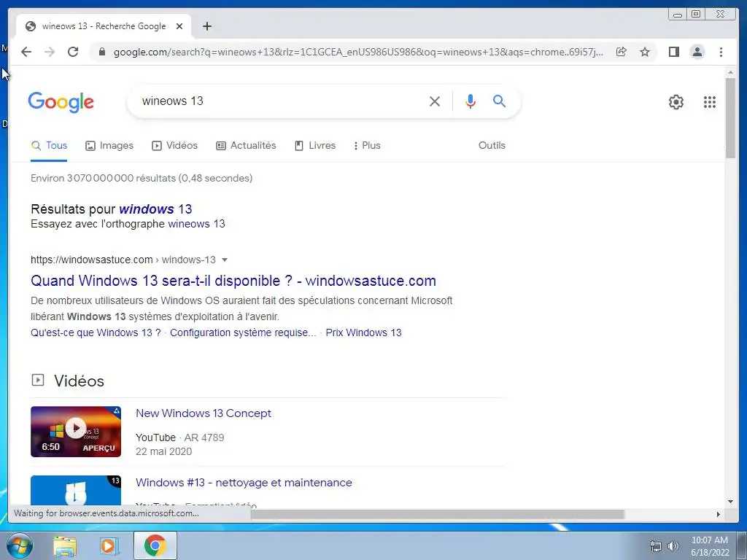The width and height of the screenshot is (747, 560).
Task: Open volume control tray icon
Action: click(673, 546)
